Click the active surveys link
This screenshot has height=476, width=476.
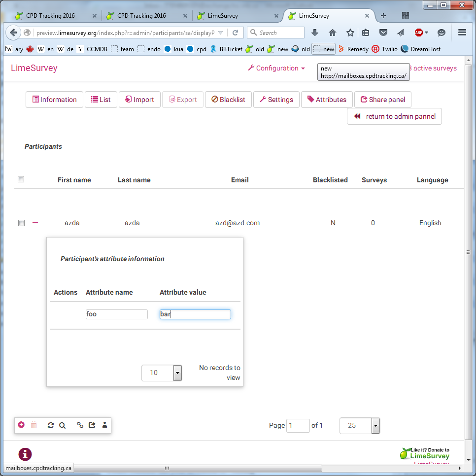tap(433, 68)
